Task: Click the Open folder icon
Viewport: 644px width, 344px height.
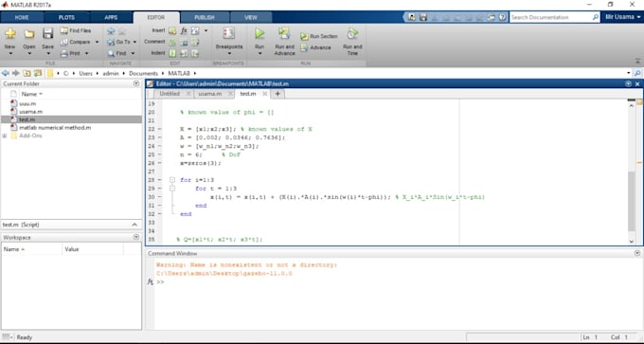Action: click(28, 34)
